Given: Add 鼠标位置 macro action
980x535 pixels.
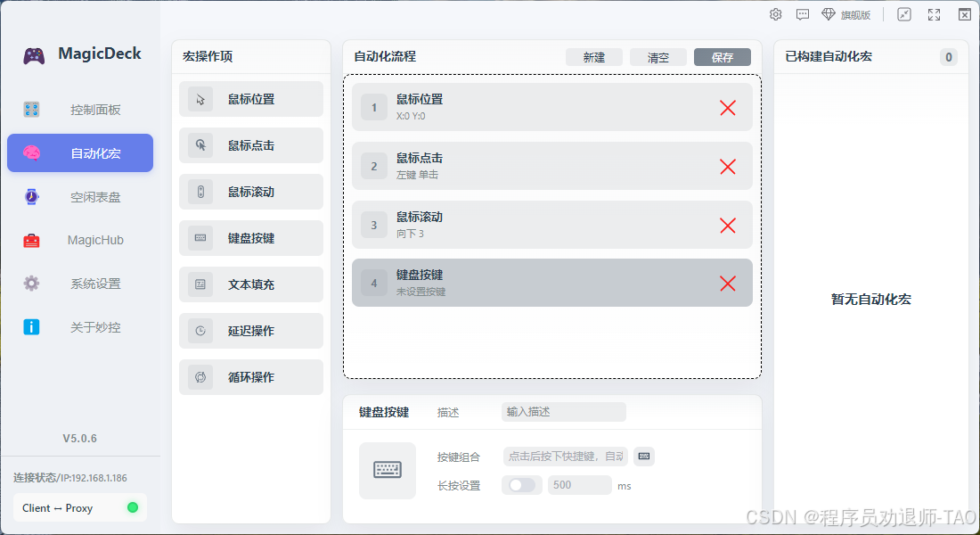Looking at the screenshot, I should pyautogui.click(x=251, y=99).
